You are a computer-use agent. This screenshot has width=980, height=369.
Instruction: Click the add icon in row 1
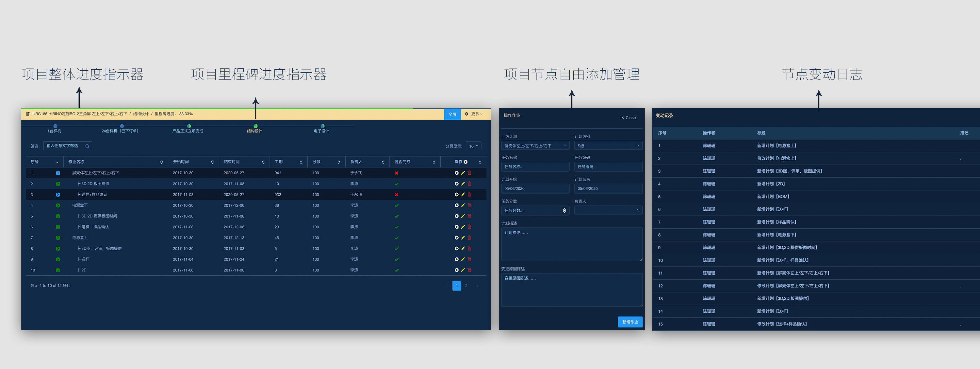pos(456,173)
